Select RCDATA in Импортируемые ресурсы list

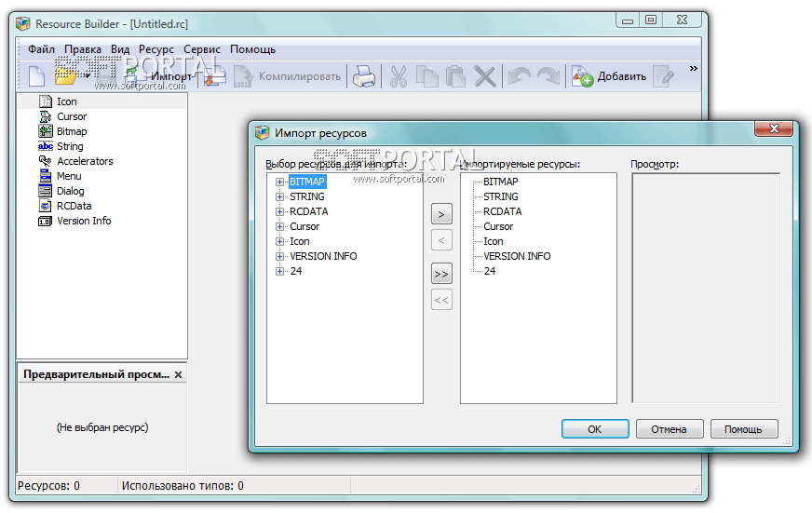tap(502, 212)
